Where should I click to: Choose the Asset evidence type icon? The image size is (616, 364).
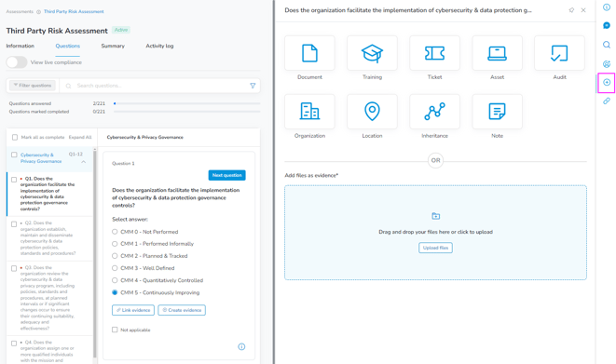(x=497, y=53)
